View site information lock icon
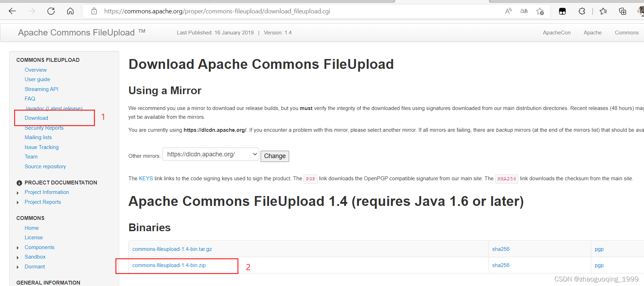This screenshot has width=644, height=286. (94, 11)
